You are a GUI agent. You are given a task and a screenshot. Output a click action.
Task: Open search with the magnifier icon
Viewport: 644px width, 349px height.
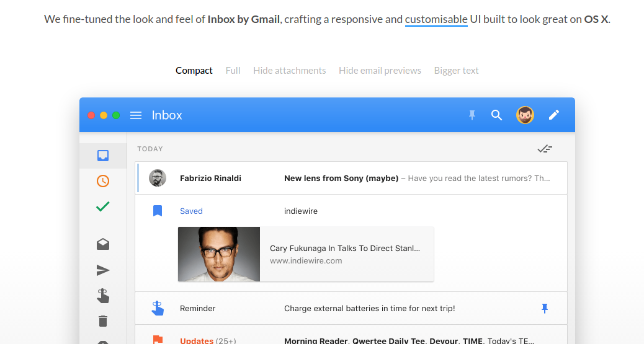tap(496, 115)
